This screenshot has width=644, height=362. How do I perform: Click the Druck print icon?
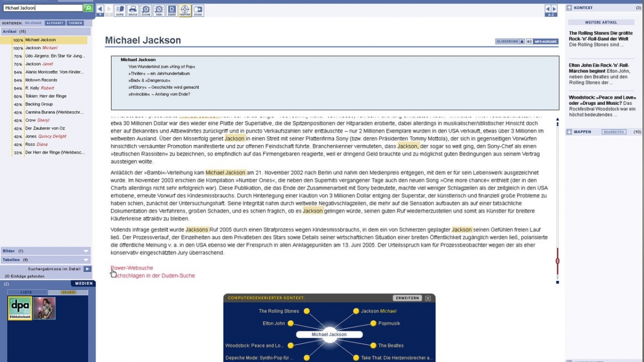(x=132, y=10)
